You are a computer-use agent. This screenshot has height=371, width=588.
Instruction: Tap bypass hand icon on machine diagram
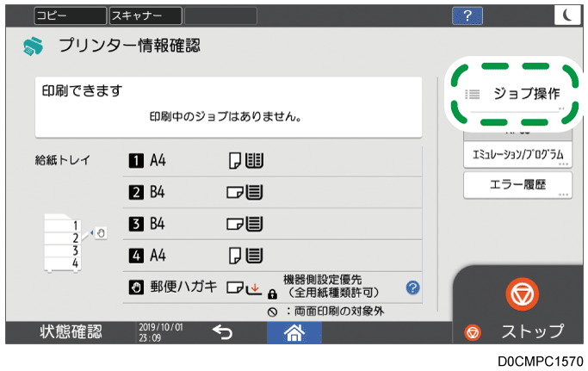pos(101,233)
